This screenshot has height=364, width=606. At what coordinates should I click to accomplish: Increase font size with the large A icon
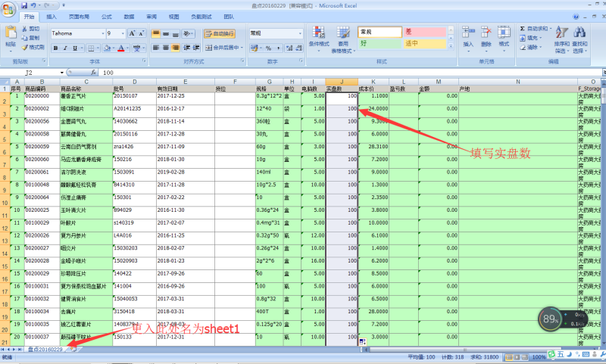132,33
